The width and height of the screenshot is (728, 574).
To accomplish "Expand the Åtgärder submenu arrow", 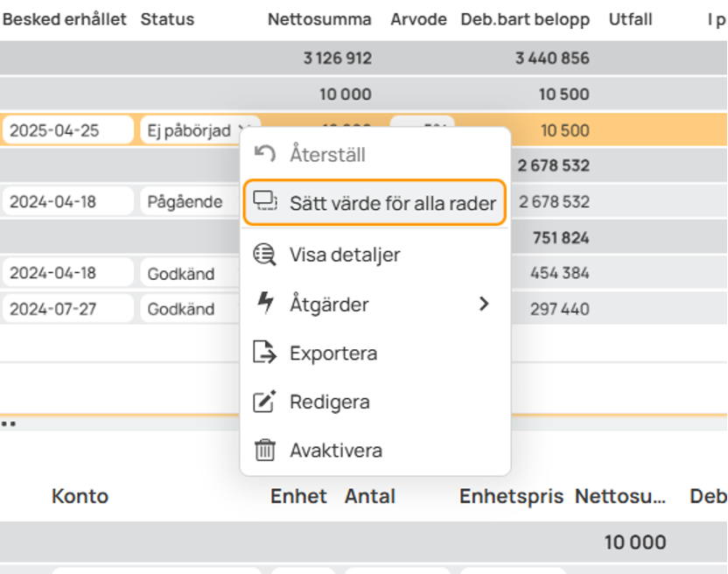I will coord(484,304).
